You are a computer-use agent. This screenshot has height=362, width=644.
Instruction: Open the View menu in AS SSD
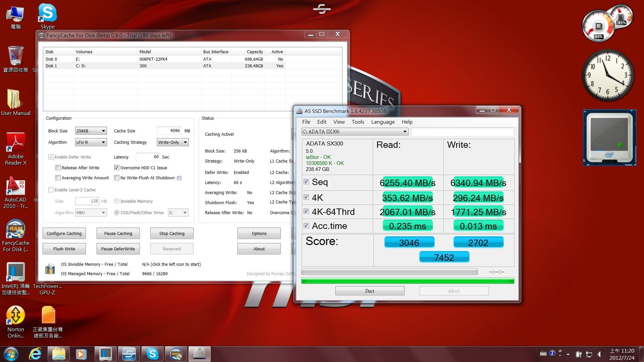339,122
